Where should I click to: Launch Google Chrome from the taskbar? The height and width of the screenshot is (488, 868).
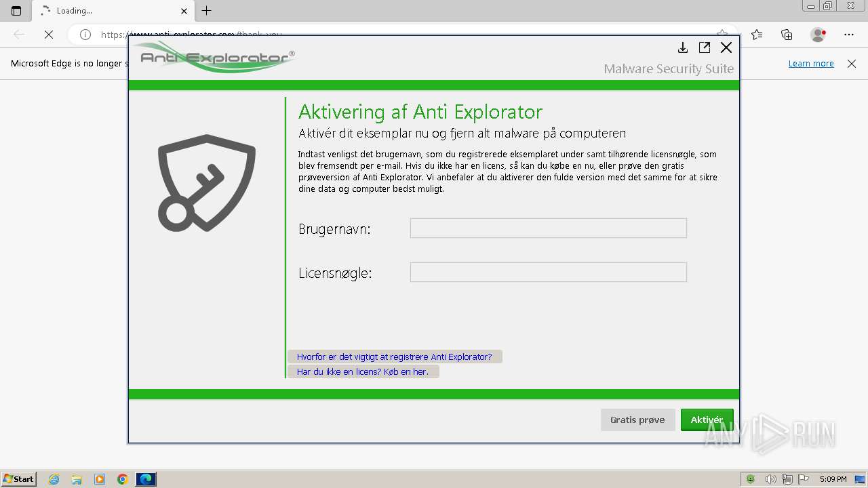tap(123, 479)
